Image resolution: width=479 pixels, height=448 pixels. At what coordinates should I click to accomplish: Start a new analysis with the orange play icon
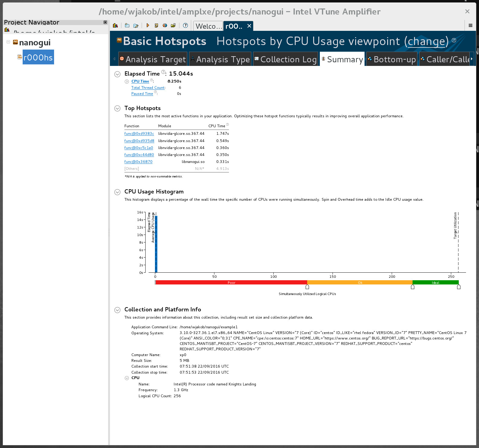click(148, 26)
